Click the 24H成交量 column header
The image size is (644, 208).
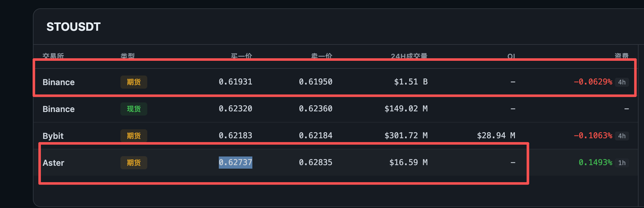(409, 56)
